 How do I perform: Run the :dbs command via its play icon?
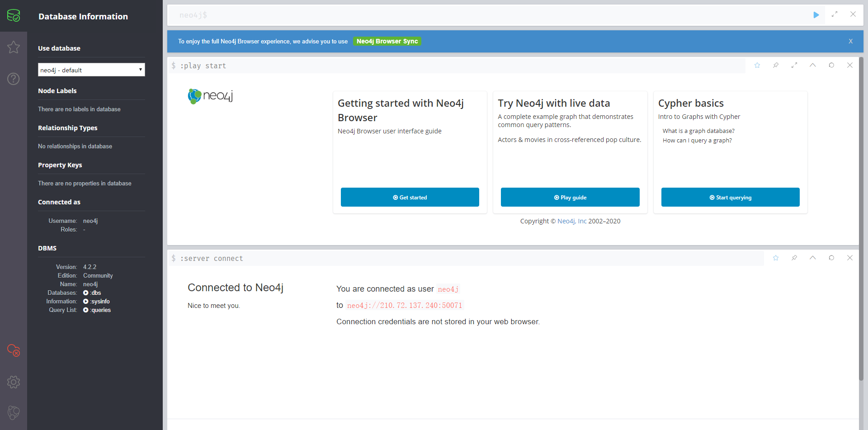click(x=86, y=293)
